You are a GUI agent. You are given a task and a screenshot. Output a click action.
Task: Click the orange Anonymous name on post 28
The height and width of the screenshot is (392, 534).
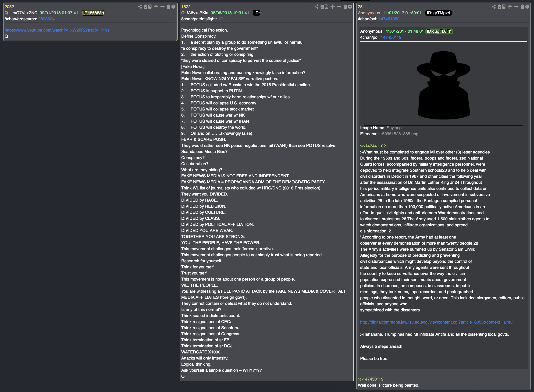(x=369, y=13)
